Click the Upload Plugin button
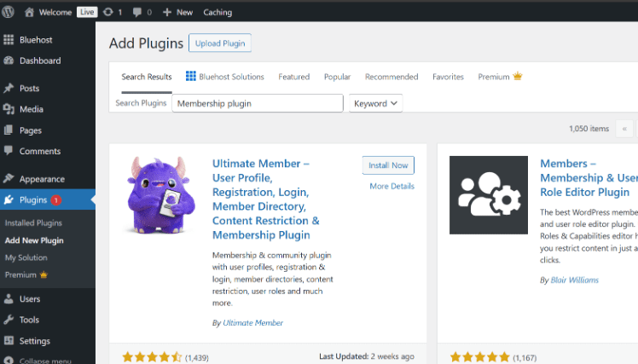The width and height of the screenshot is (638, 364). tap(220, 43)
